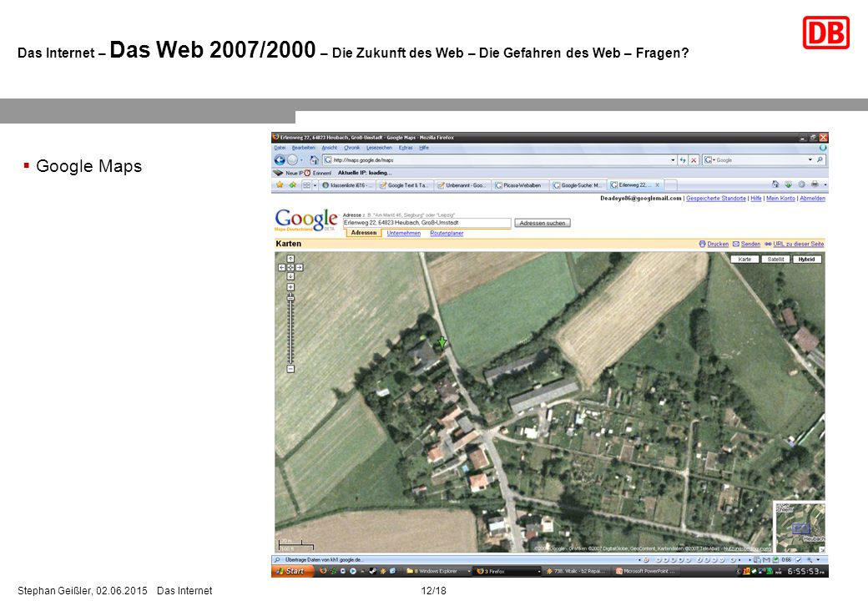Open address bar history dropdown arrow

(674, 160)
